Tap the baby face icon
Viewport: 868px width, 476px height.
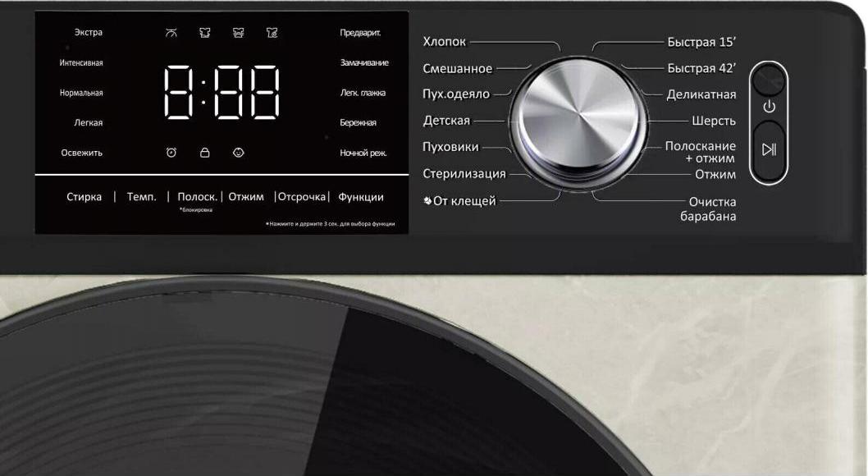click(x=239, y=152)
